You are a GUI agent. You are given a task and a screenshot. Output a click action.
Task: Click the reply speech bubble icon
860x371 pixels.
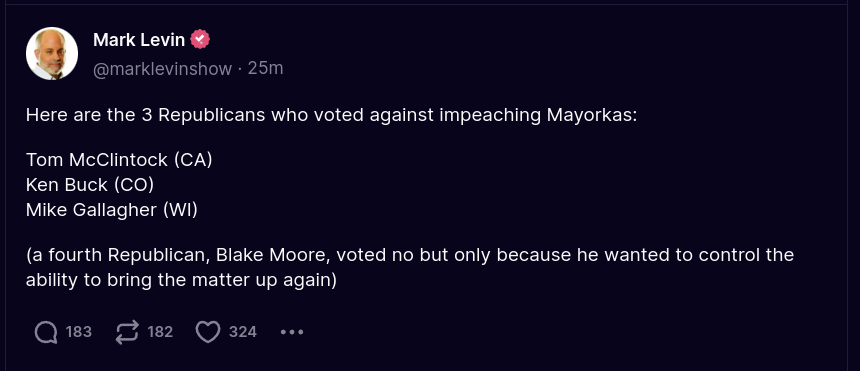[x=46, y=332]
